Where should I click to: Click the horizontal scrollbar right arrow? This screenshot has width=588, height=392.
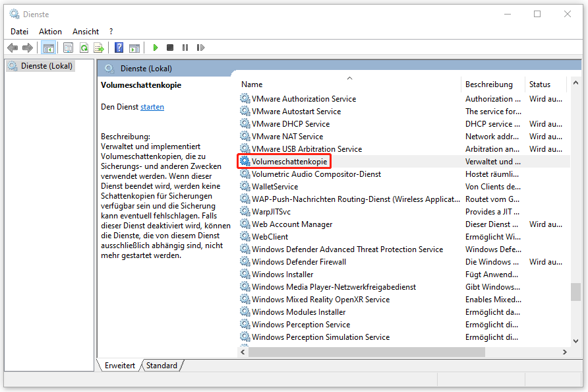(x=565, y=352)
